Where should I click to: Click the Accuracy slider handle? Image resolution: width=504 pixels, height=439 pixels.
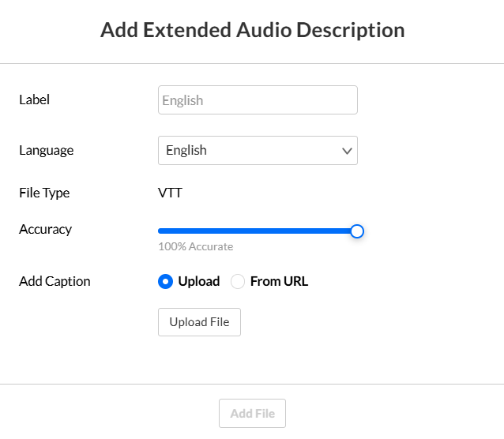click(357, 231)
